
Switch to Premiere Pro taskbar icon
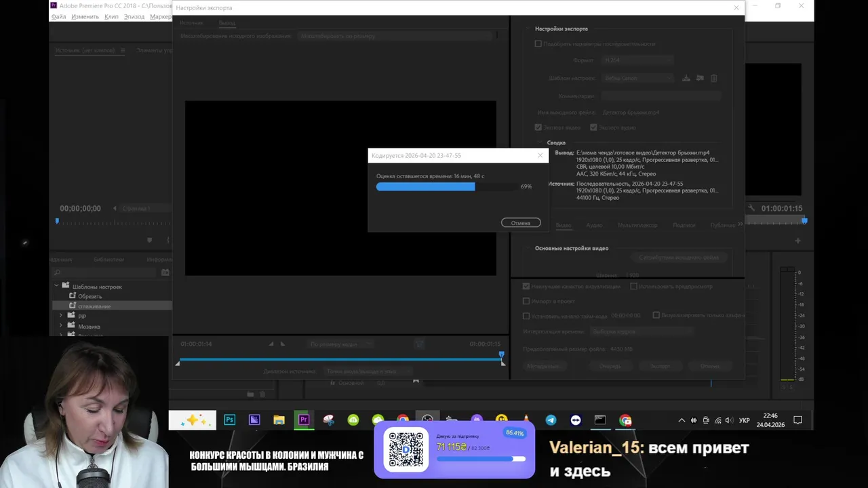pyautogui.click(x=304, y=420)
